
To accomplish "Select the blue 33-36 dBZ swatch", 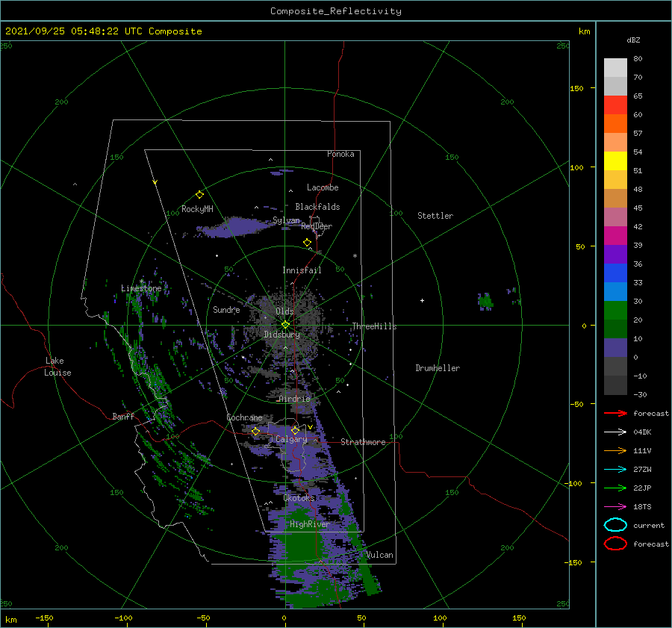I will tap(615, 273).
